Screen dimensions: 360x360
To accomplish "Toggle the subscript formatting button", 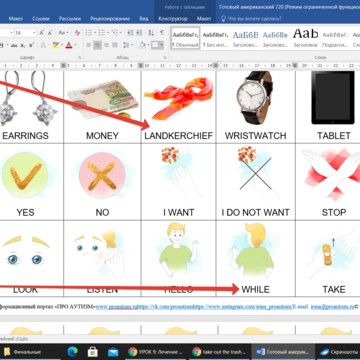I will 23,45.
